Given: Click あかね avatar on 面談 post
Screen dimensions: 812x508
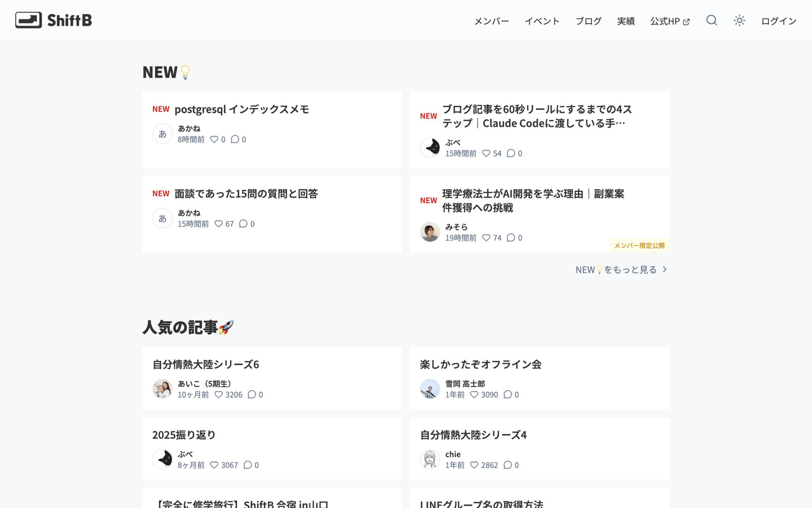Looking at the screenshot, I should point(162,218).
